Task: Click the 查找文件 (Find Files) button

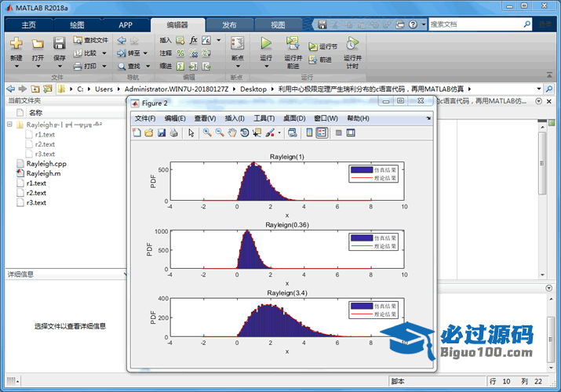Action: coord(91,40)
